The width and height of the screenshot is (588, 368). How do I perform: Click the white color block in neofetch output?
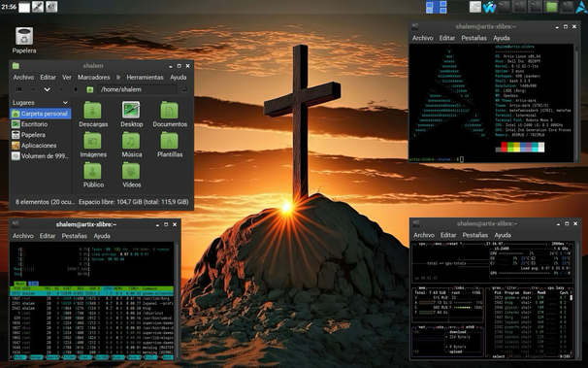point(541,147)
